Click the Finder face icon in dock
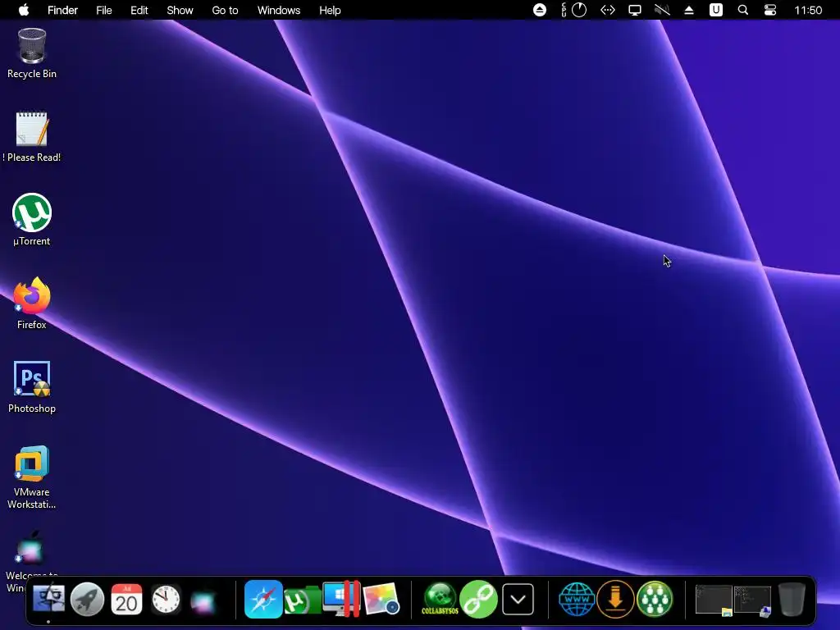The image size is (840, 630). point(48,599)
